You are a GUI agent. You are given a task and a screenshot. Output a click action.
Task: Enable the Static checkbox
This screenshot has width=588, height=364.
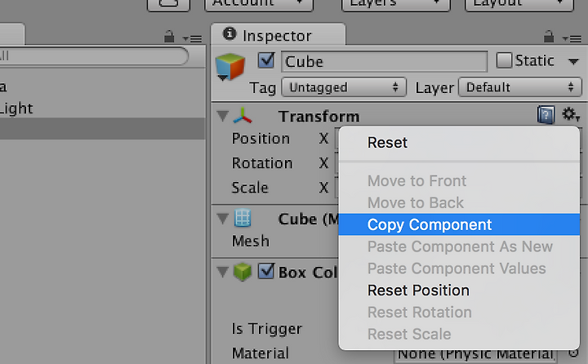point(504,60)
